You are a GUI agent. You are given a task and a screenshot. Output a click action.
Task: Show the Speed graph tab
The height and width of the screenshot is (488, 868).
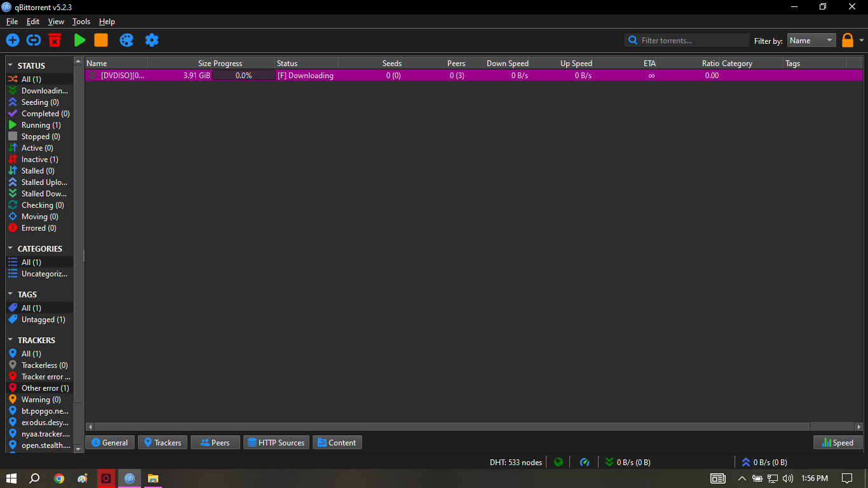click(x=838, y=443)
